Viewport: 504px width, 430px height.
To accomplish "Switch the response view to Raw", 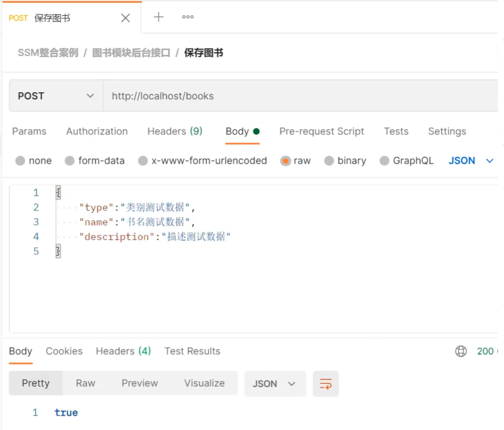I will [x=85, y=383].
